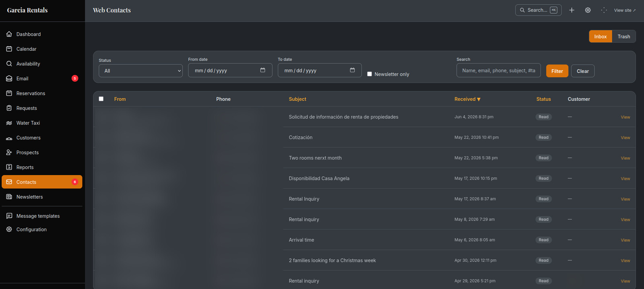The width and height of the screenshot is (644, 289).
Task: Click the To date input field
Action: tap(320, 70)
